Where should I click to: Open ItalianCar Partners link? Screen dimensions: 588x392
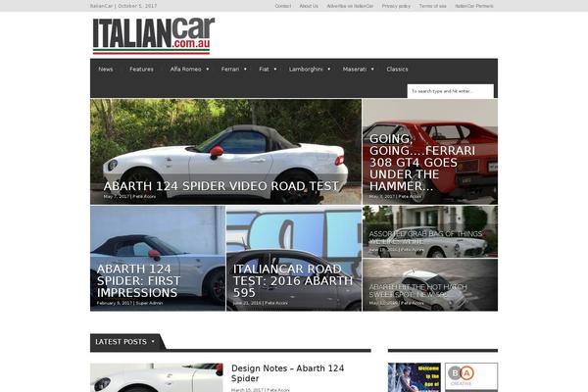coord(474,6)
